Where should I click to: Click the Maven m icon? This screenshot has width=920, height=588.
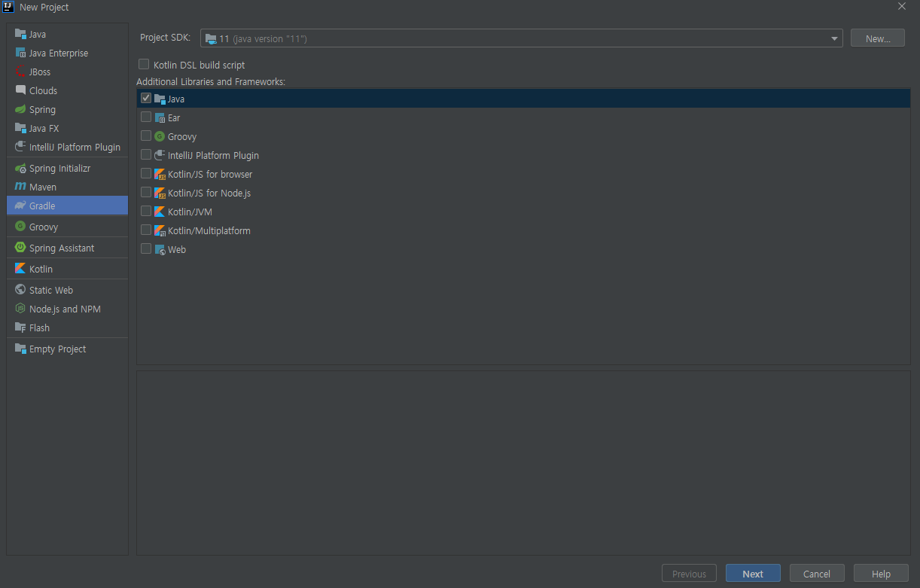[x=20, y=187]
